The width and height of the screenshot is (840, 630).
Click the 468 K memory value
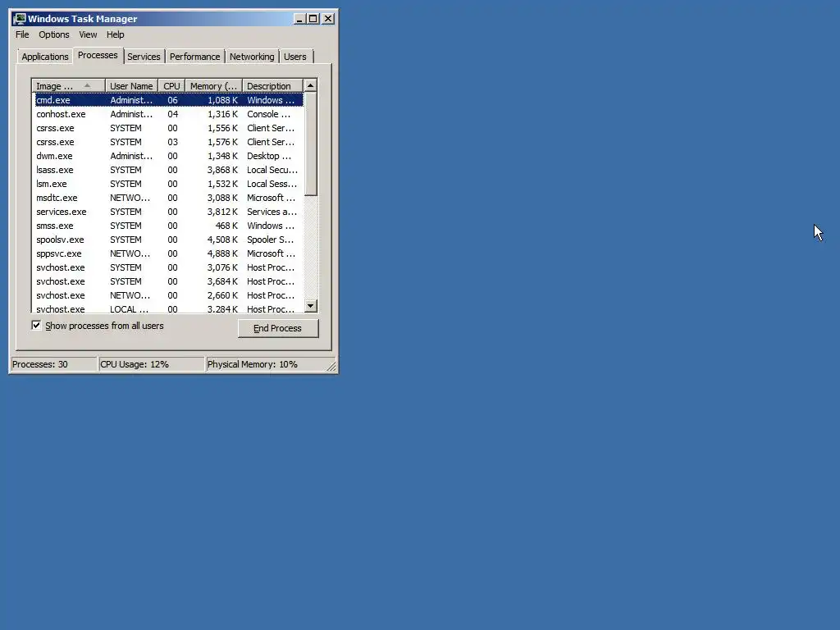226,226
